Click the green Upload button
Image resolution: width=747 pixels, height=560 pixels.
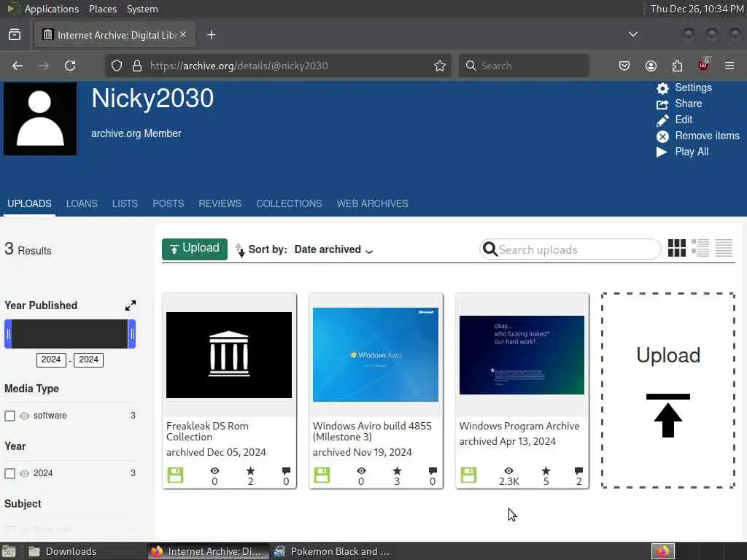click(194, 249)
